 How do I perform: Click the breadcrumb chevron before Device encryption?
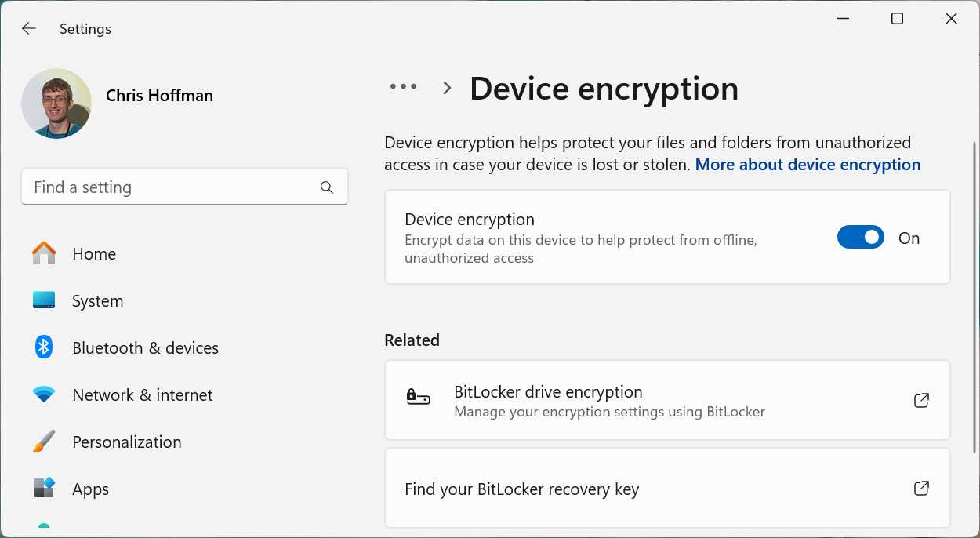(445, 87)
